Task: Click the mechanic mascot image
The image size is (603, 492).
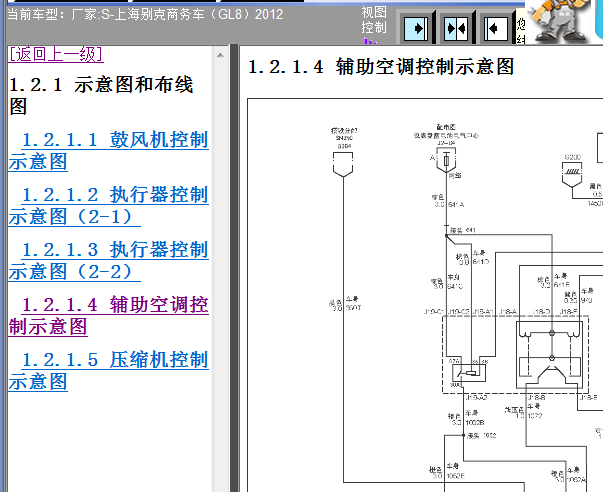Action: coord(559,21)
